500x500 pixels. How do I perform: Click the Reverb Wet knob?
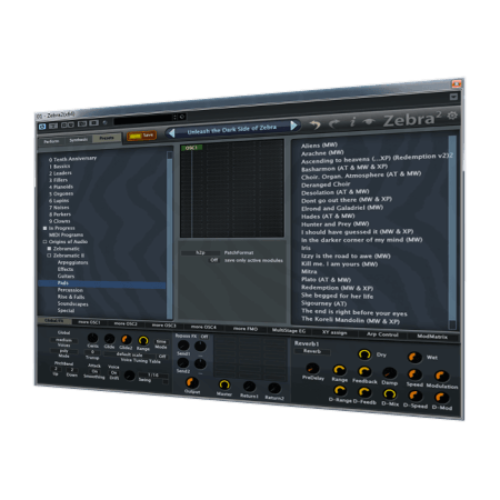point(415,357)
